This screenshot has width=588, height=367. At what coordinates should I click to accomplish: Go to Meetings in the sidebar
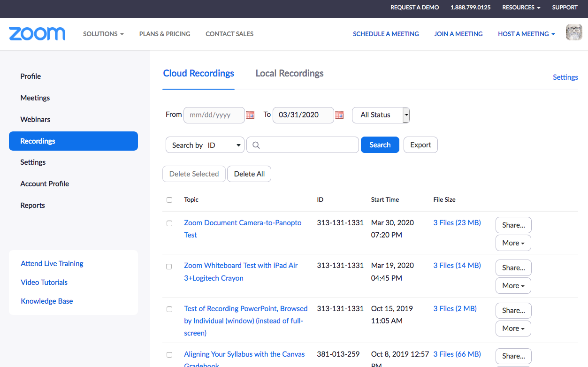pyautogui.click(x=35, y=98)
